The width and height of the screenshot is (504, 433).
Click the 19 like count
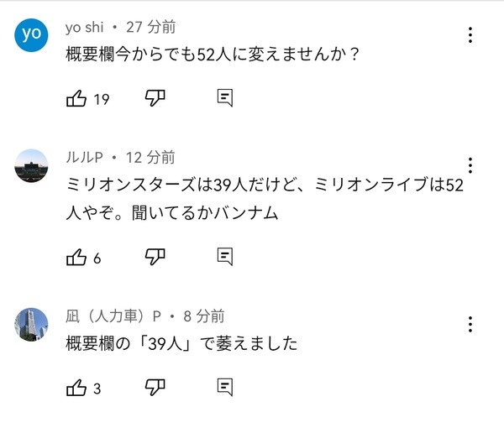coord(102,99)
